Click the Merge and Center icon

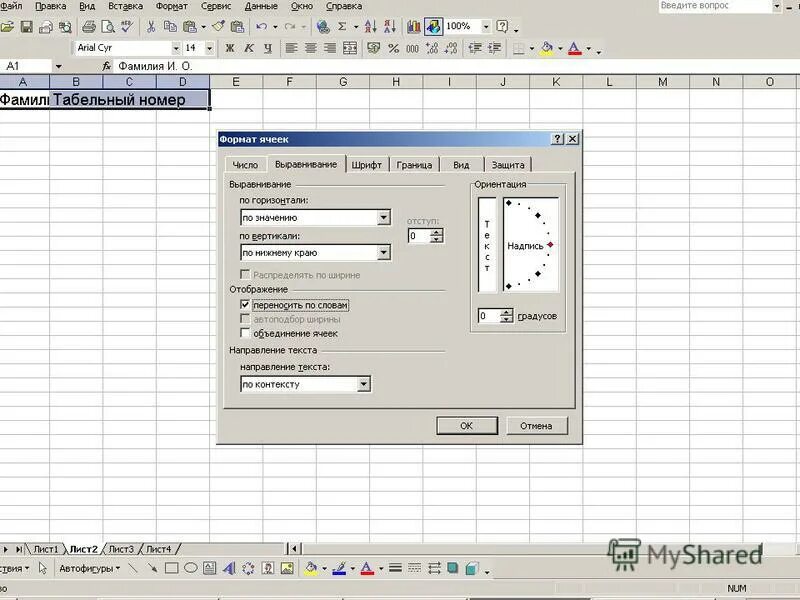349,48
